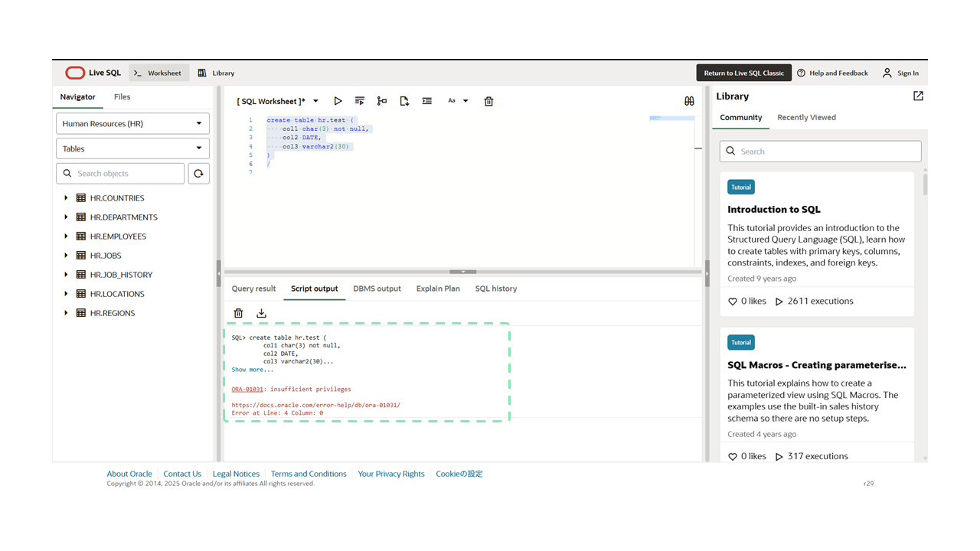
Task: Click the table icon for HR.LOCATIONS
Action: (x=81, y=294)
